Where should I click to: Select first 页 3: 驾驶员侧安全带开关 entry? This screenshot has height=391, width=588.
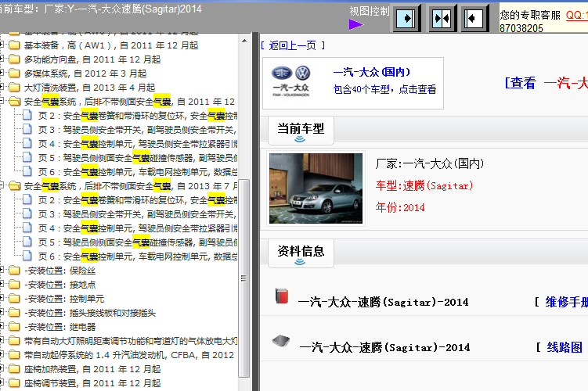pyautogui.click(x=137, y=130)
